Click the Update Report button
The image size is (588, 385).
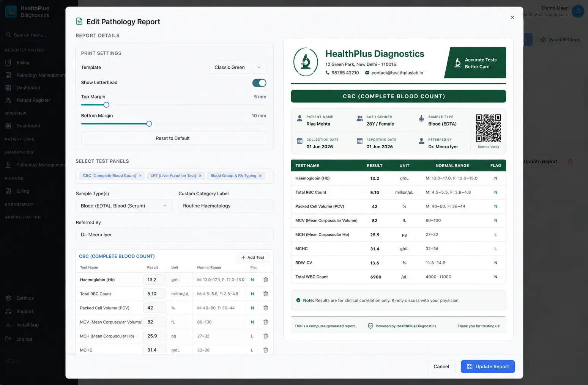[488, 366]
